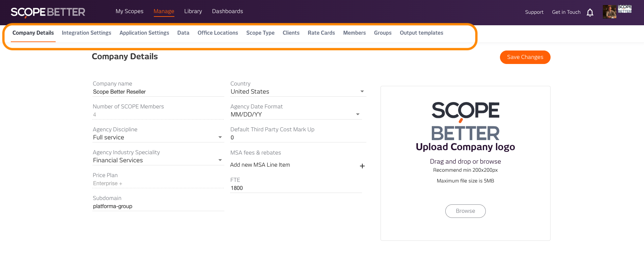Open the Rate Cards tab

coord(321,33)
